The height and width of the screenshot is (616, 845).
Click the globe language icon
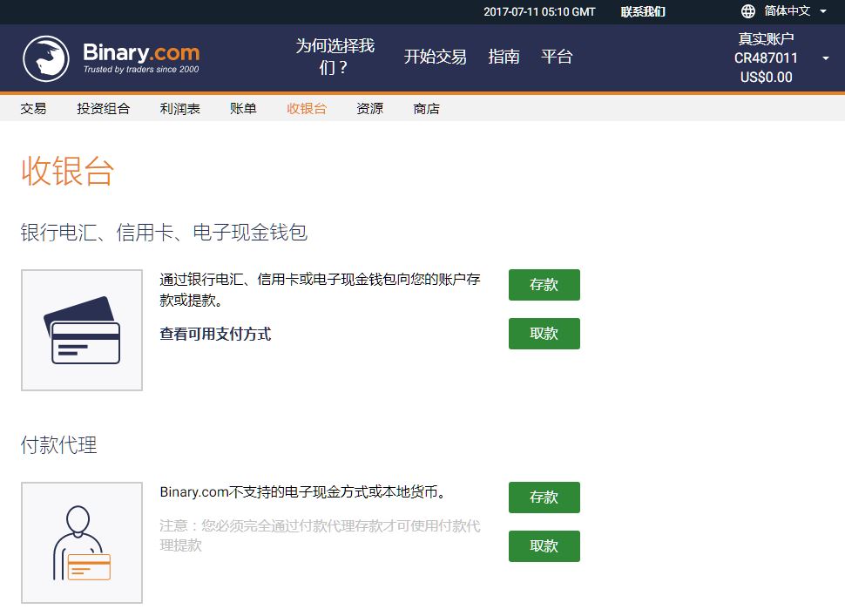(748, 11)
